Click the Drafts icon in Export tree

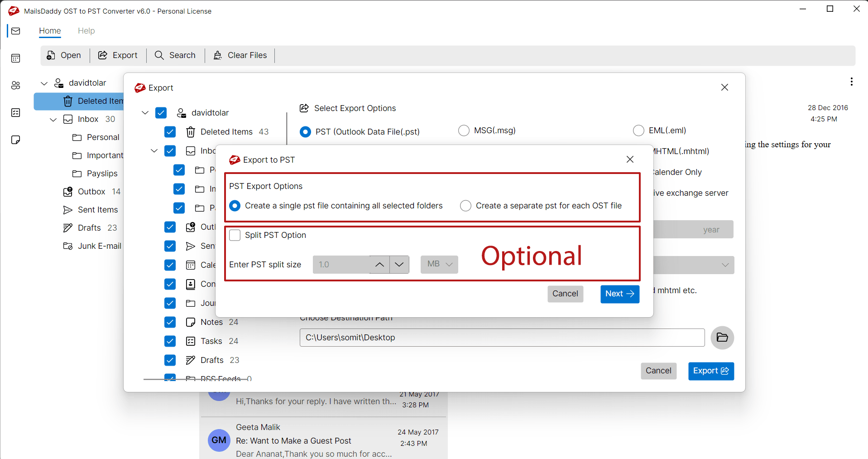(x=191, y=360)
